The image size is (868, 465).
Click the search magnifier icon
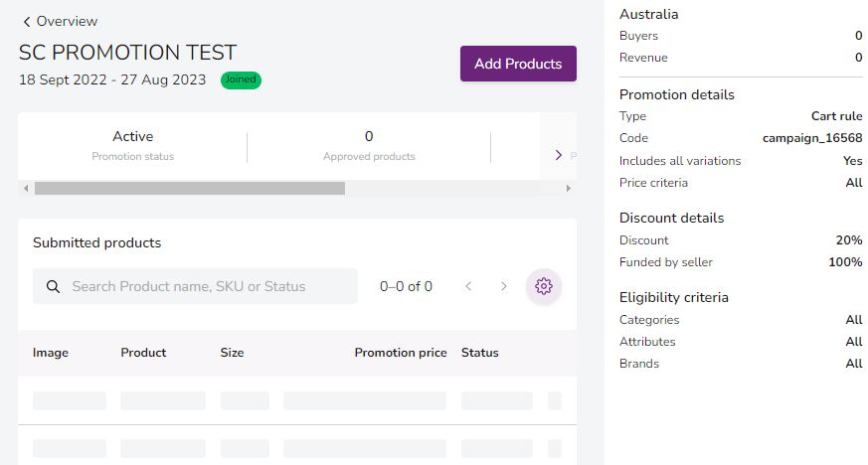click(x=53, y=286)
